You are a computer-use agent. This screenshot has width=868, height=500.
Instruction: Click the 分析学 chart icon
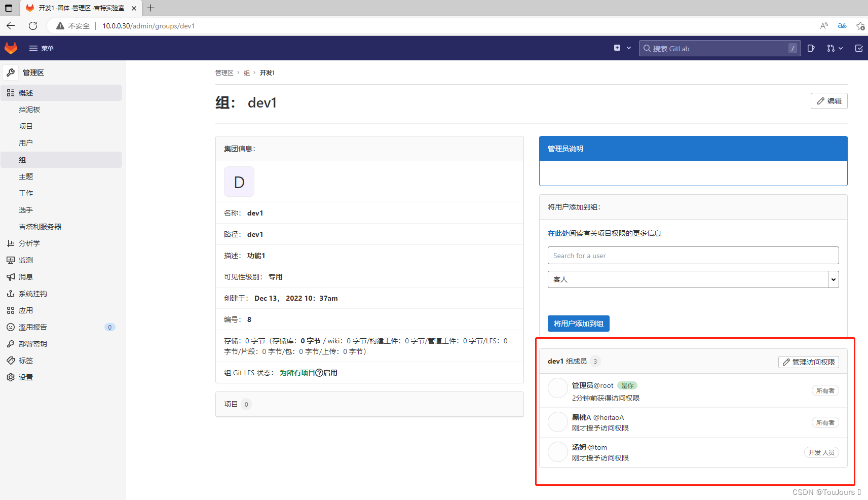coord(11,243)
